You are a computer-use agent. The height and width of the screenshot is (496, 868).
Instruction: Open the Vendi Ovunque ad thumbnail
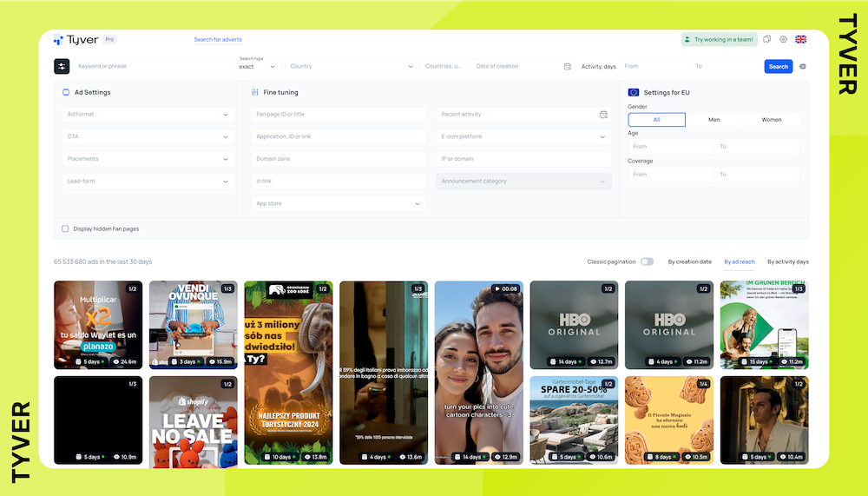click(x=194, y=325)
